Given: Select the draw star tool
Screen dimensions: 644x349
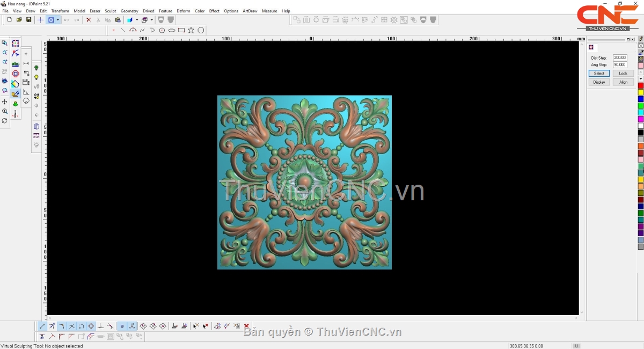Looking at the screenshot, I should [191, 31].
